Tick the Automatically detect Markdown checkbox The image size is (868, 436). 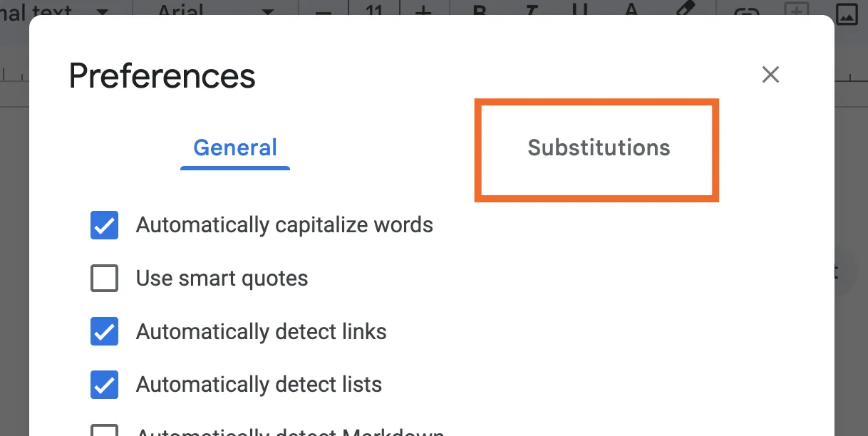(x=105, y=431)
